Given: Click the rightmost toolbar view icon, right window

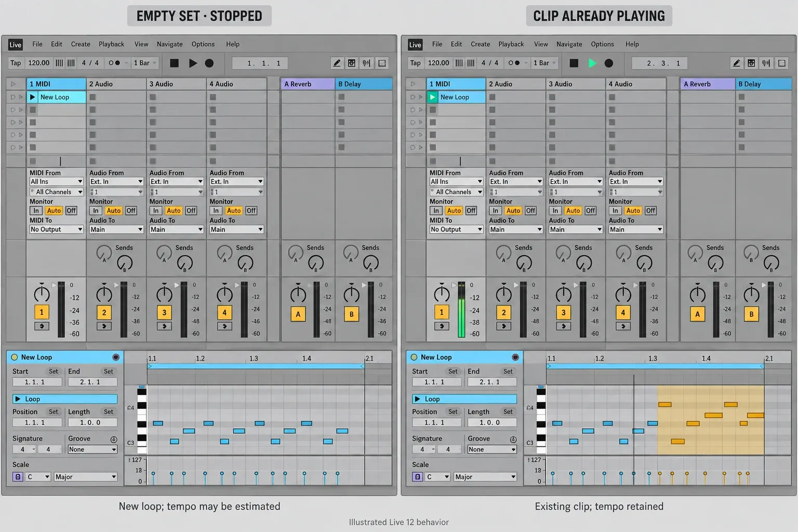Looking at the screenshot, I should coord(782,63).
